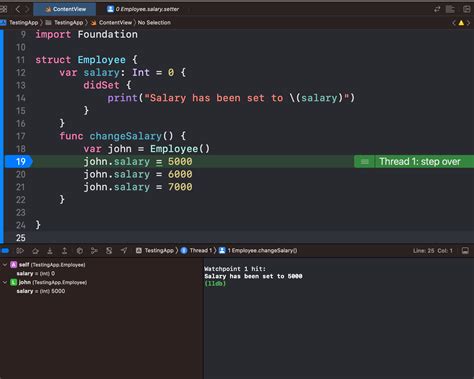Viewport: 474px width, 379px height.
Task: Click the line 14 gutter number
Action: [x=21, y=98]
